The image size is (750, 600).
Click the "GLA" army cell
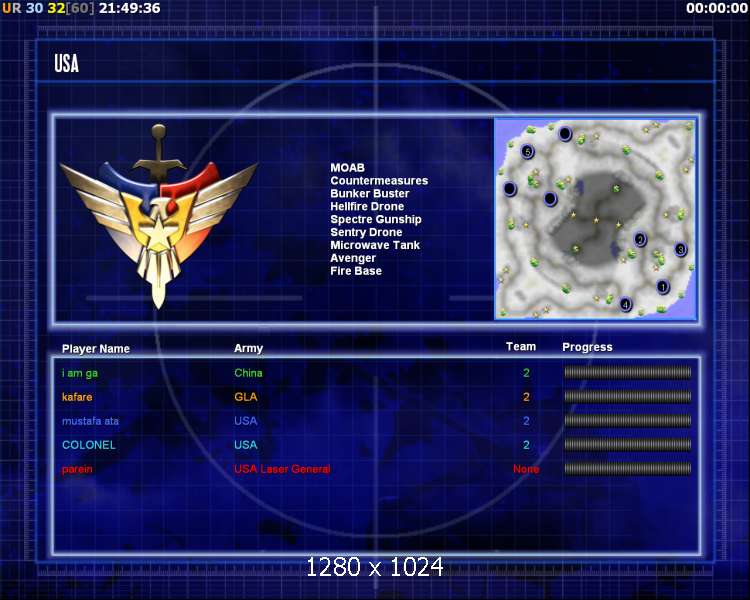[245, 397]
